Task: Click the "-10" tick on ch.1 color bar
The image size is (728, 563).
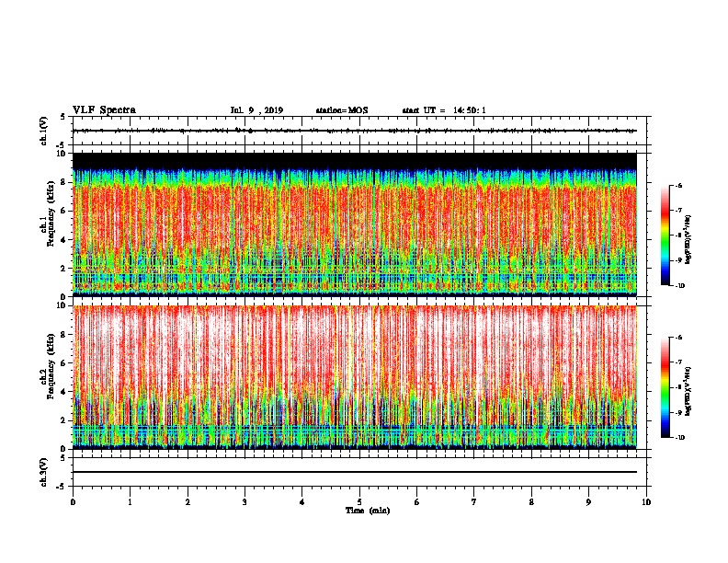Action: point(680,286)
